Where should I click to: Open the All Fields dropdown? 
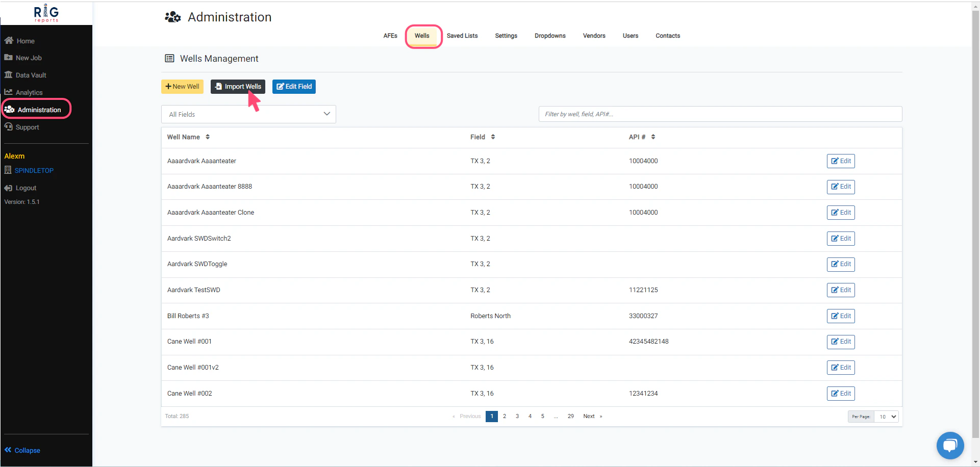click(248, 114)
